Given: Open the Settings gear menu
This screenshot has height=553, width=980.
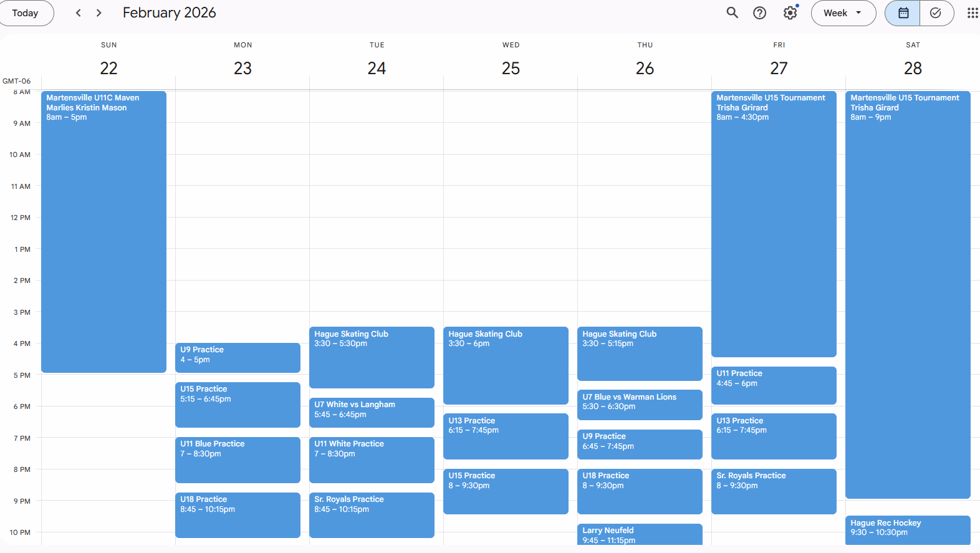Looking at the screenshot, I should [x=790, y=13].
